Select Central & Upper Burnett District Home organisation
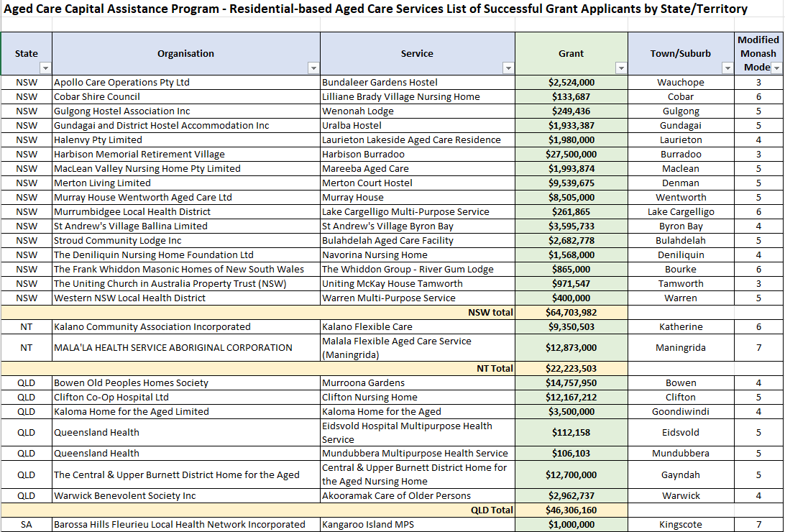785x532 pixels. tap(185, 474)
